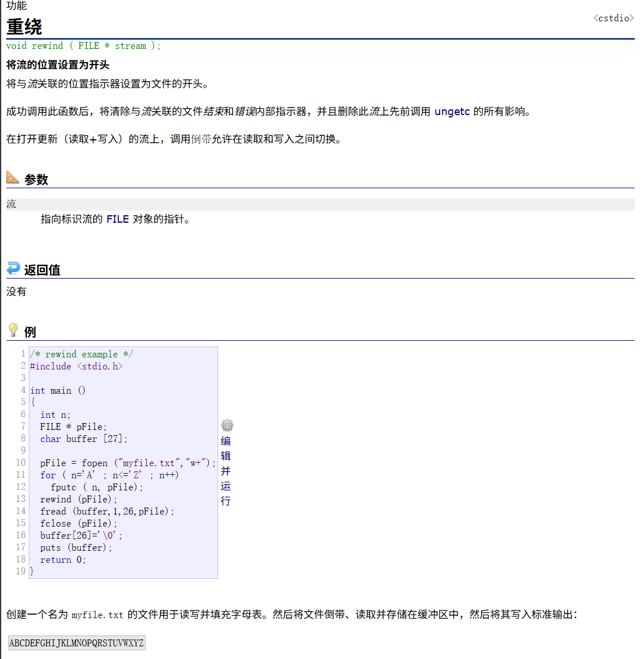Open the 编辑并运行 edit and run link

(226, 471)
